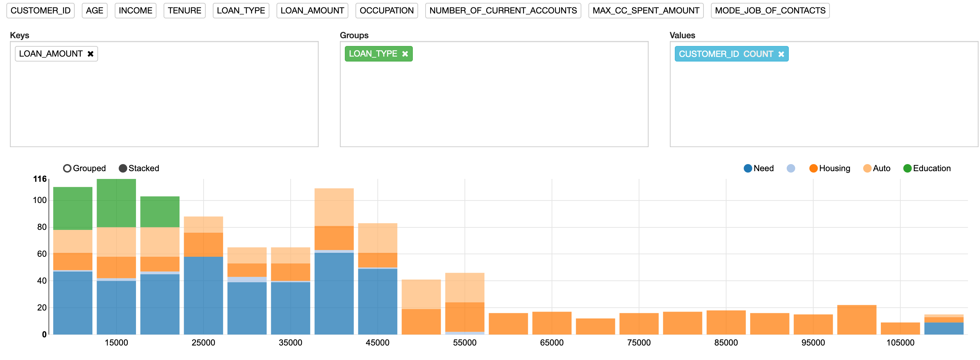Click the OCCUPATION field chip

tap(387, 10)
